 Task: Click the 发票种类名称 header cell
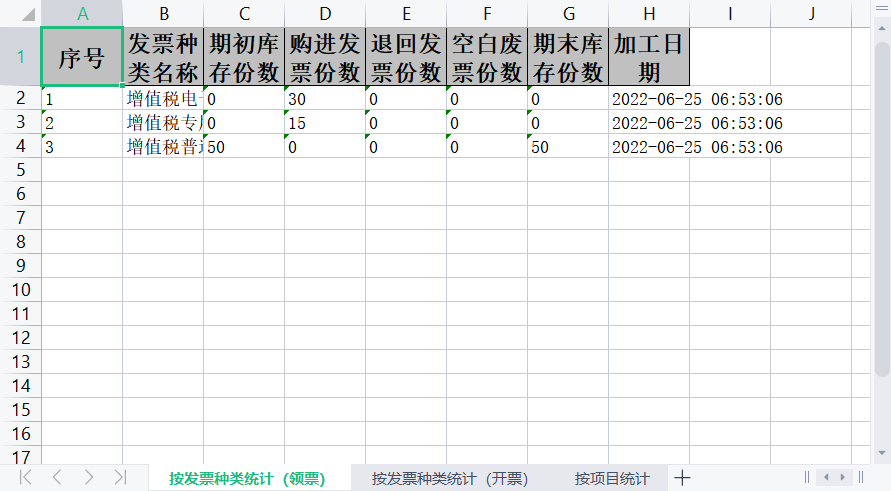point(163,57)
